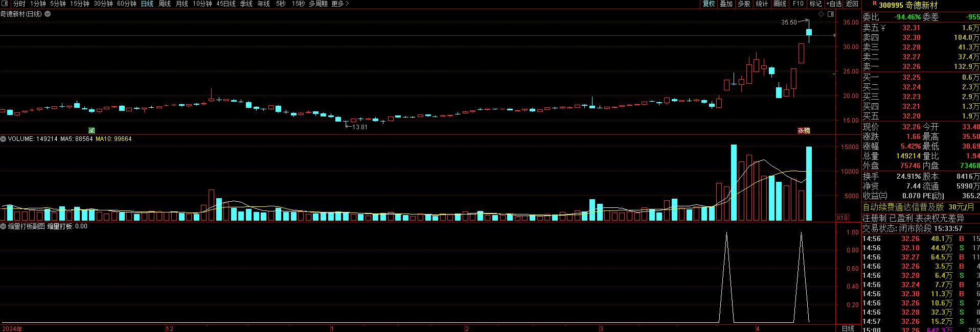
Task: Click stock title 300995 奇德新材
Action: pyautogui.click(x=908, y=5)
